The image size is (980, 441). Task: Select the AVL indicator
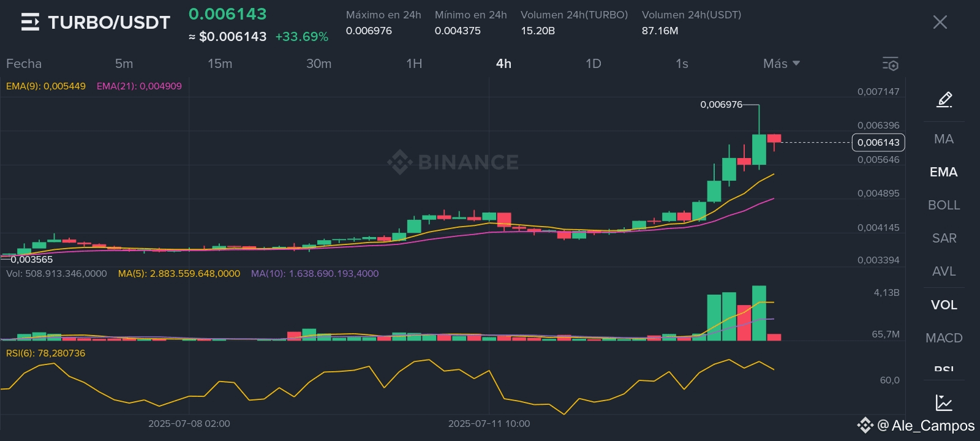(944, 271)
